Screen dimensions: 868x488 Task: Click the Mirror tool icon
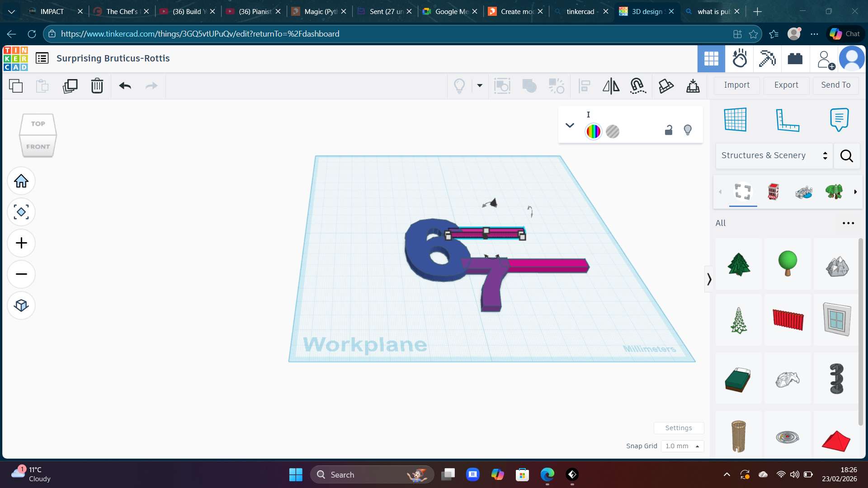(x=611, y=85)
